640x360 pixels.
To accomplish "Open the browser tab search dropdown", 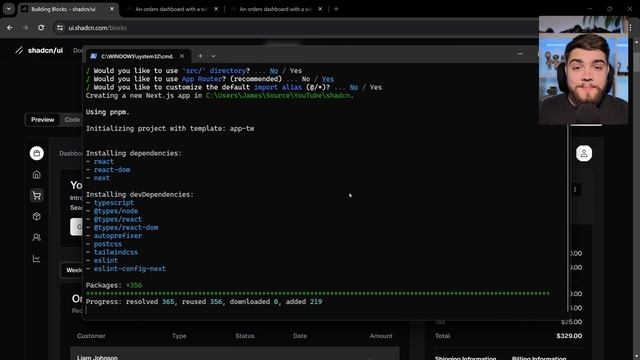I will [x=9, y=9].
